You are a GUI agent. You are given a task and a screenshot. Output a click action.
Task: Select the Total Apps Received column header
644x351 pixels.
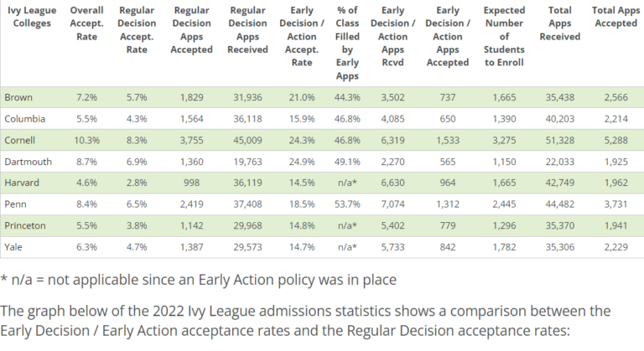[x=560, y=23]
